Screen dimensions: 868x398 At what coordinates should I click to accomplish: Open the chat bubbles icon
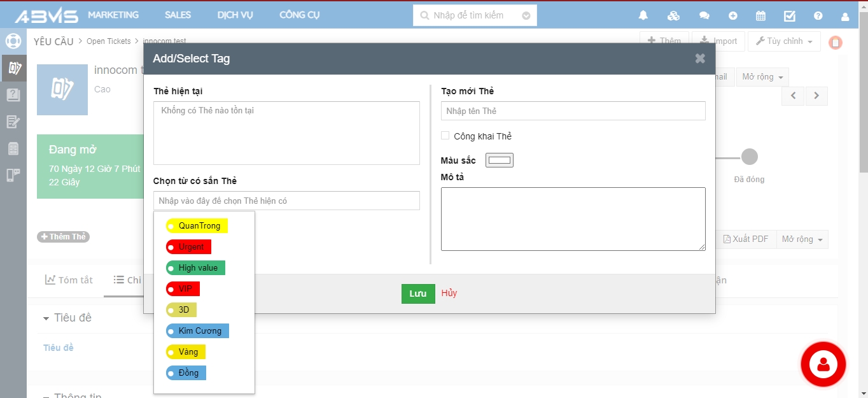pos(704,16)
